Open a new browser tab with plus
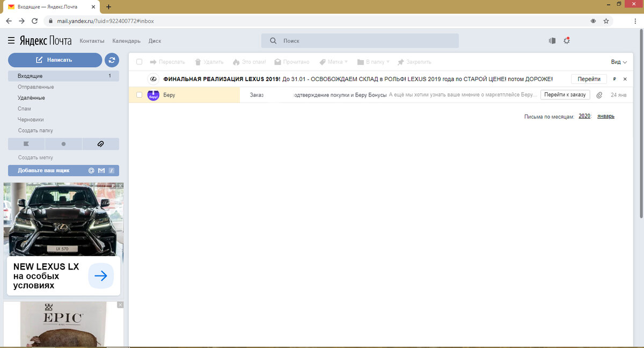This screenshot has height=348, width=644. 108,6
